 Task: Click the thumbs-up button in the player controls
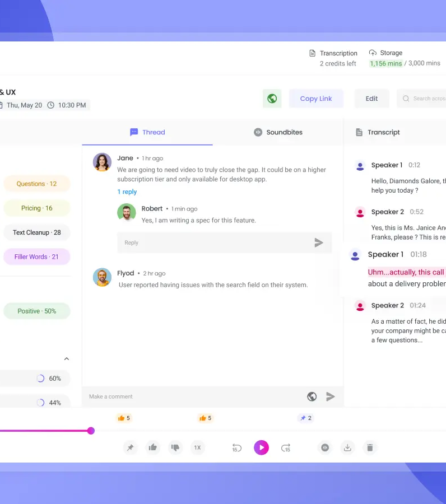click(x=153, y=447)
